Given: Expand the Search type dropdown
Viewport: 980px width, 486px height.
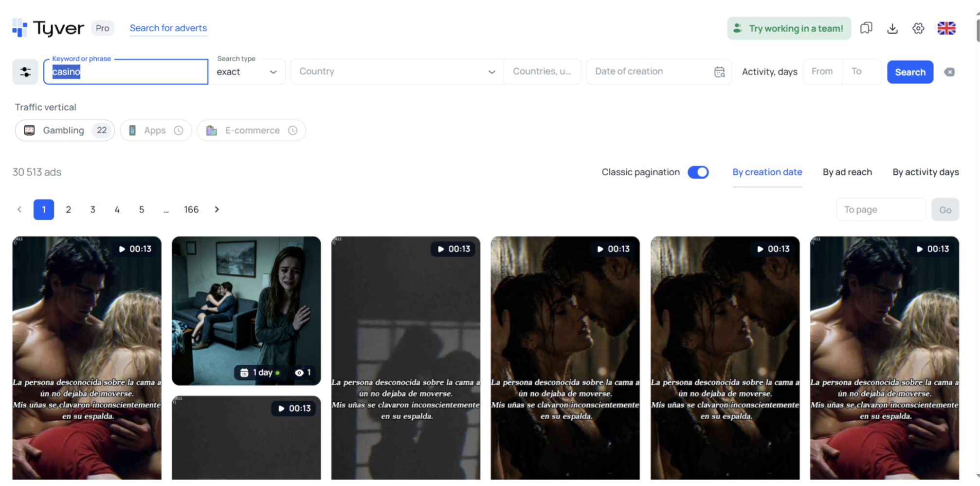Looking at the screenshot, I should point(247,72).
